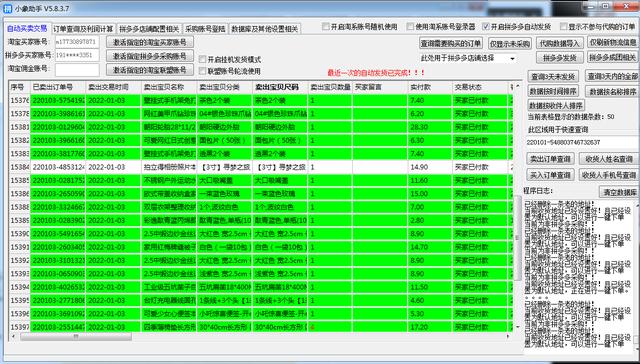640x364 pixels.
Task: Toggle 联盟账号轮流使用 checkbox
Action: [x=202, y=71]
